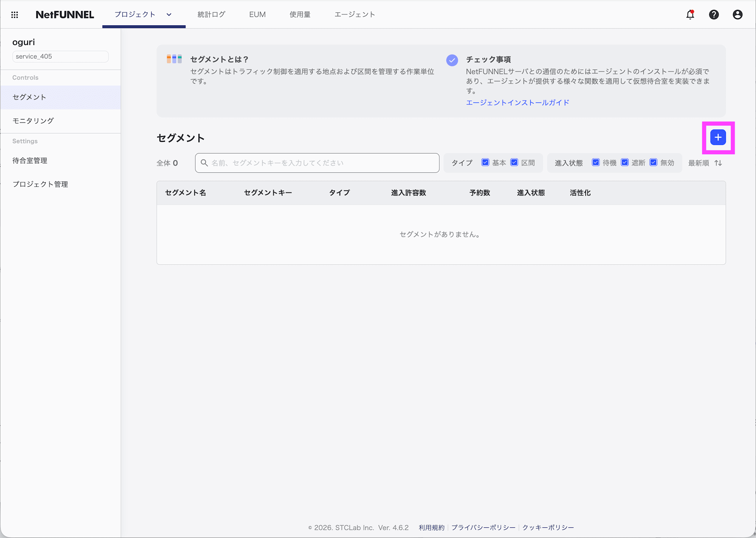Viewport: 756px width, 538px height.
Task: Click the NetFUNNEL logo
Action: tap(65, 14)
